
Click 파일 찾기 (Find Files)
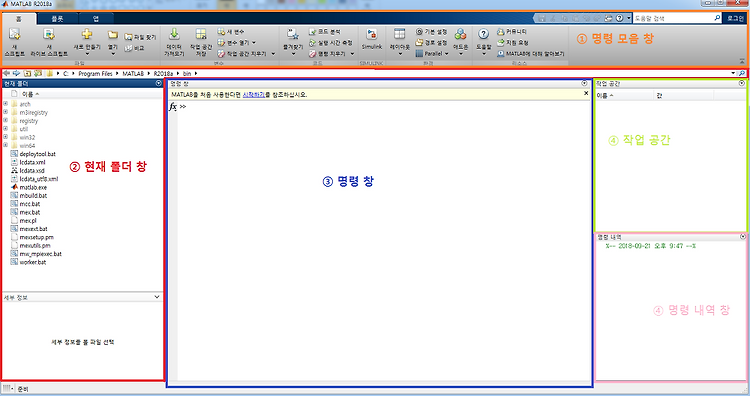[140, 37]
